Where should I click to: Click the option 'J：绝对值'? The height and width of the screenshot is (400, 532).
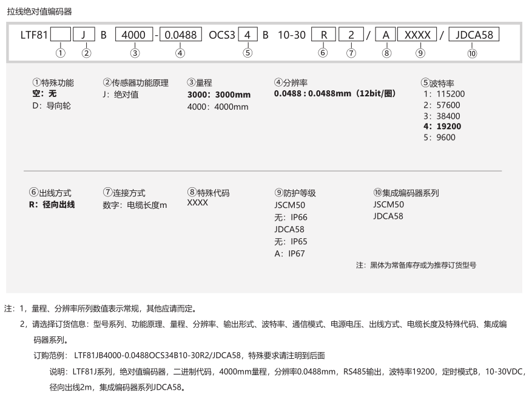tap(121, 94)
